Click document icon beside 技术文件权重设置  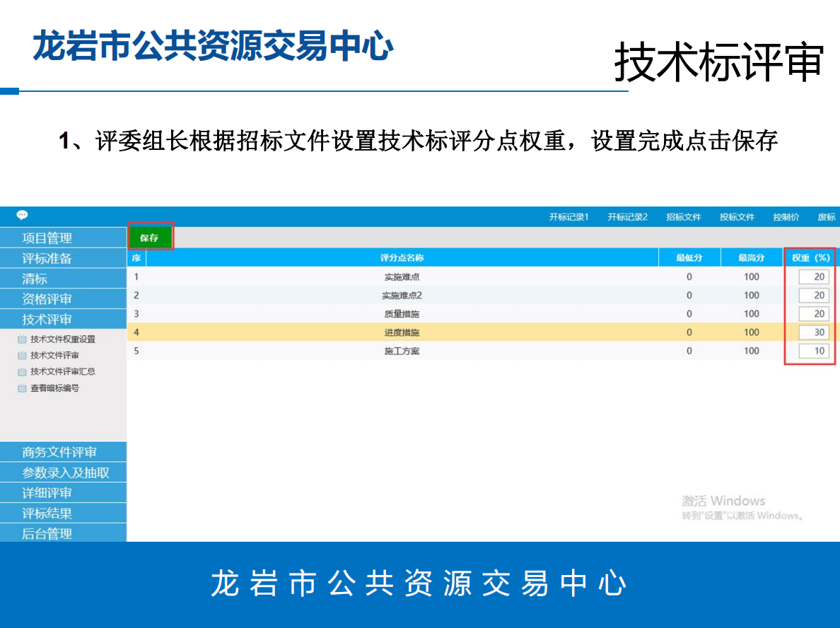coord(22,339)
